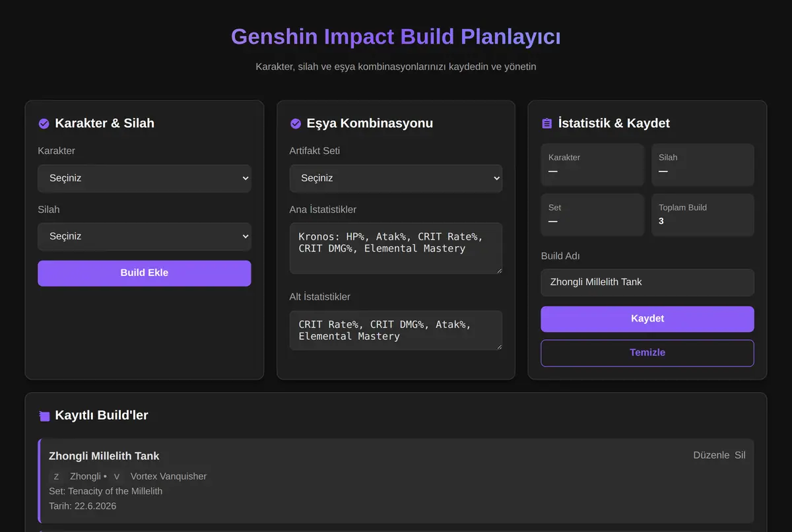Click the Genshin Impact Build Planlayıcı heading
The width and height of the screenshot is (792, 532).
[396, 36]
